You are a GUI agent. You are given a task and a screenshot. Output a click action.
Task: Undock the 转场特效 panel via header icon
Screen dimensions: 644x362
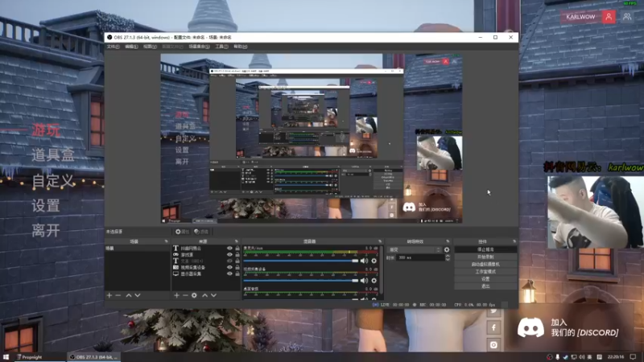point(448,241)
